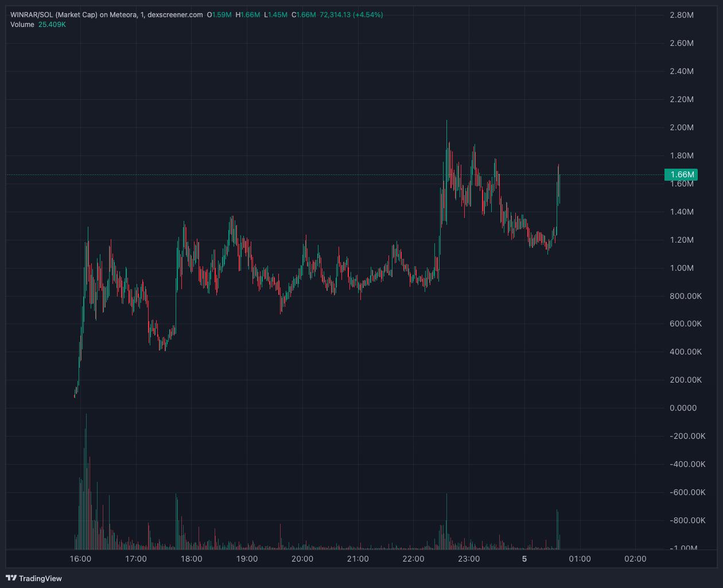Click the 16:00 time axis label
Viewport: 723px width, 588px height.
pyautogui.click(x=80, y=559)
